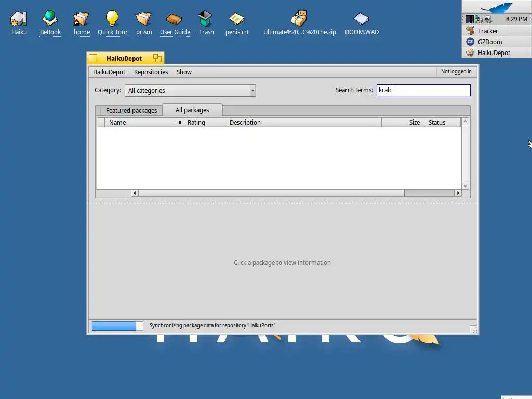
Task: Open the Show menu
Action: click(184, 72)
